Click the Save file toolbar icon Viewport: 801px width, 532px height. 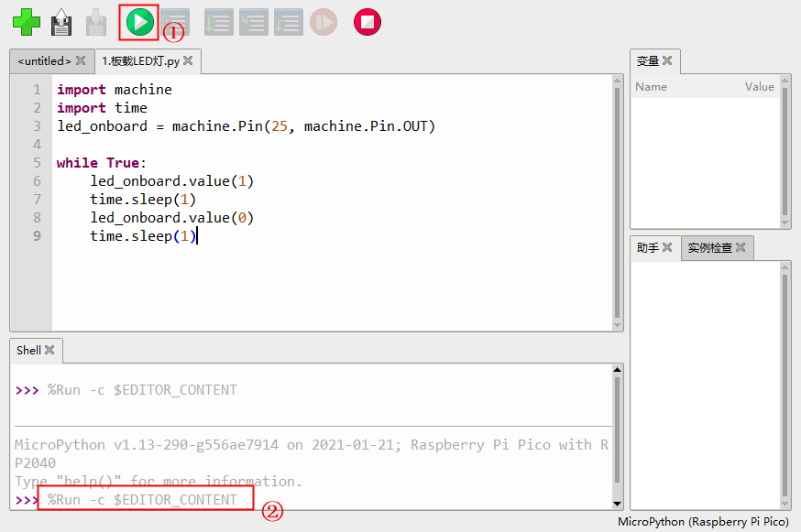[x=96, y=22]
